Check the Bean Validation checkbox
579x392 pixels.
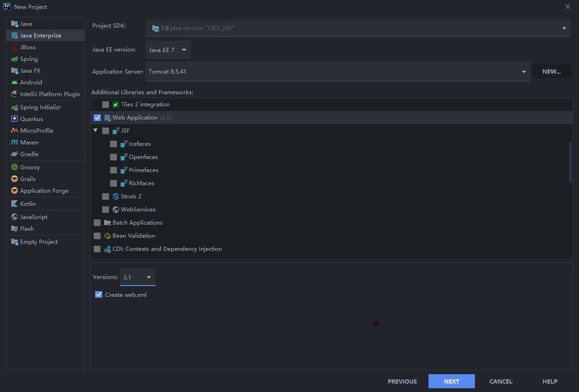[x=97, y=236]
